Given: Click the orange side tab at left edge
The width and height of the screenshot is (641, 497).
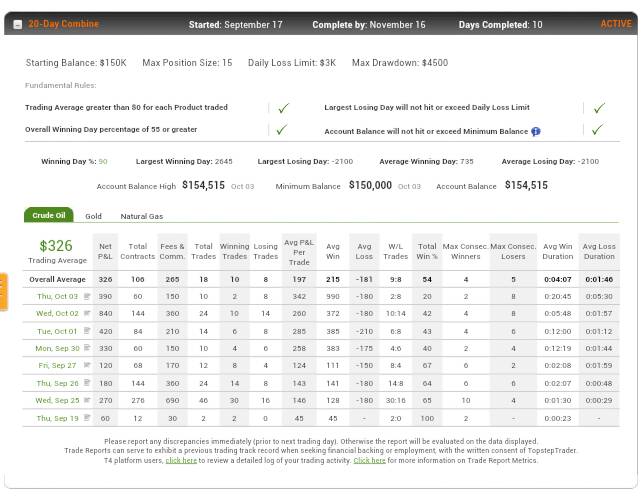Looking at the screenshot, I should [4, 292].
